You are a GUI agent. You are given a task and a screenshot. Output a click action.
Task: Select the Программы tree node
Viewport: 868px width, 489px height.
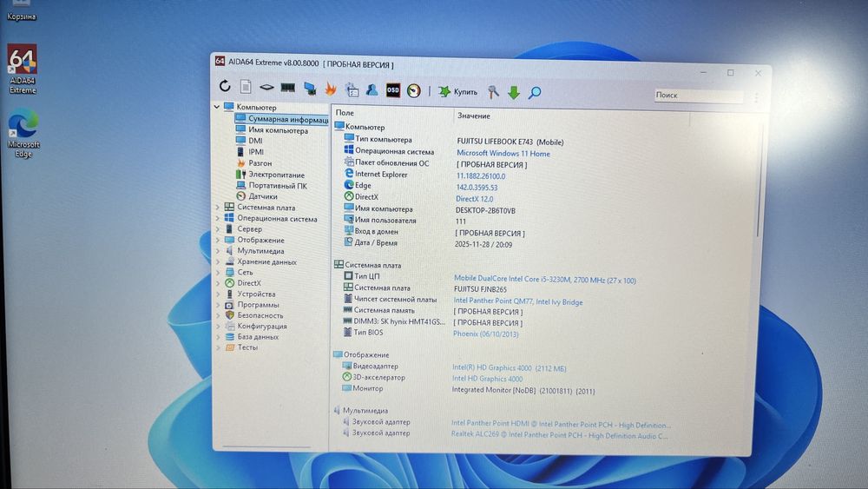[x=253, y=305]
